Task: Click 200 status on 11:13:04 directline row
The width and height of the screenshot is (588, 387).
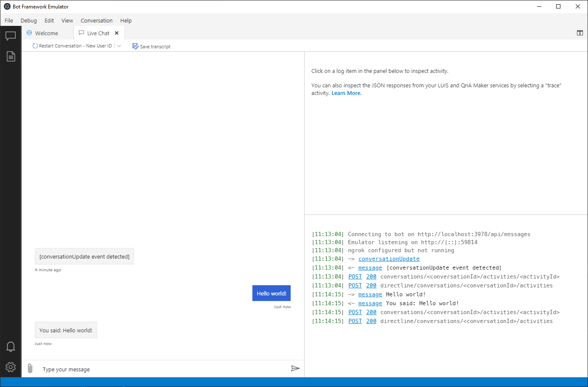Action: point(371,286)
